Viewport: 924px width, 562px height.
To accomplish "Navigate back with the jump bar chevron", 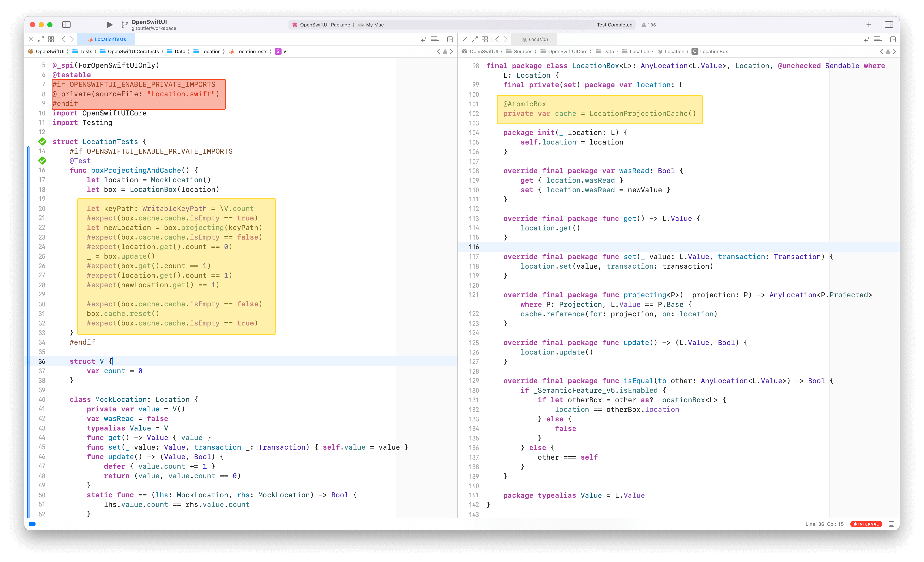I will [63, 39].
